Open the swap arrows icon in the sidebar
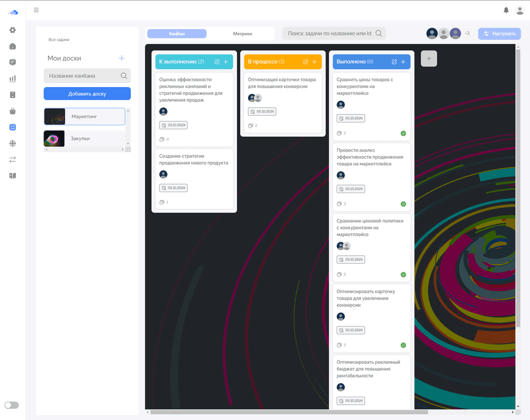The image size is (530, 420). [x=13, y=160]
